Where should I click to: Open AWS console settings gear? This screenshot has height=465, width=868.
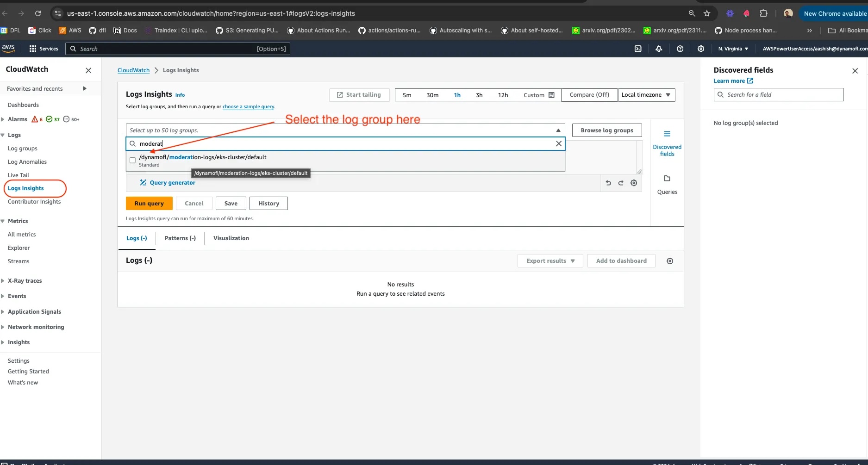[x=701, y=49]
